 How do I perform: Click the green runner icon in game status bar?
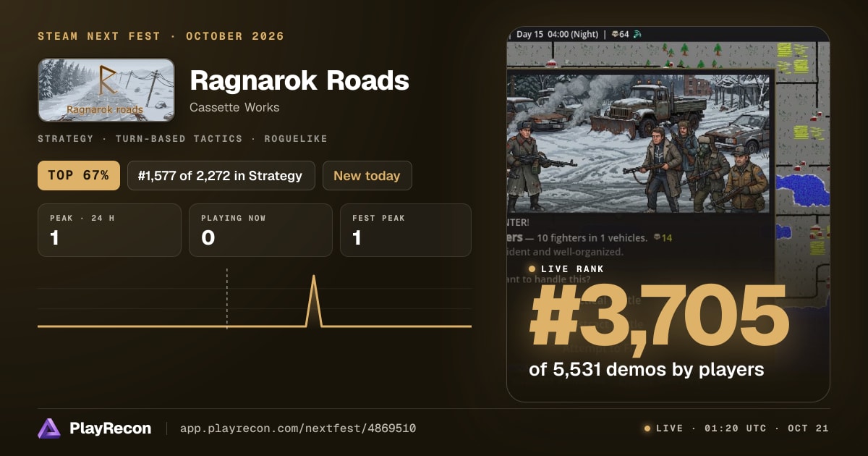coord(637,33)
